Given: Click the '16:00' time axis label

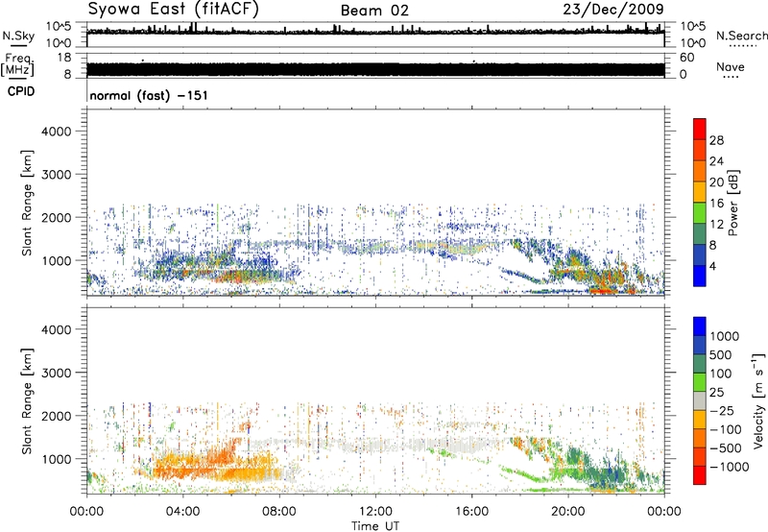Looking at the screenshot, I should [x=471, y=512].
